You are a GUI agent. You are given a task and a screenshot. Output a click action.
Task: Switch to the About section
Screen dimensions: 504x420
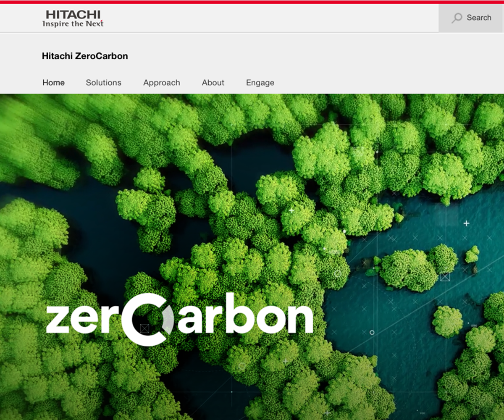click(x=213, y=83)
